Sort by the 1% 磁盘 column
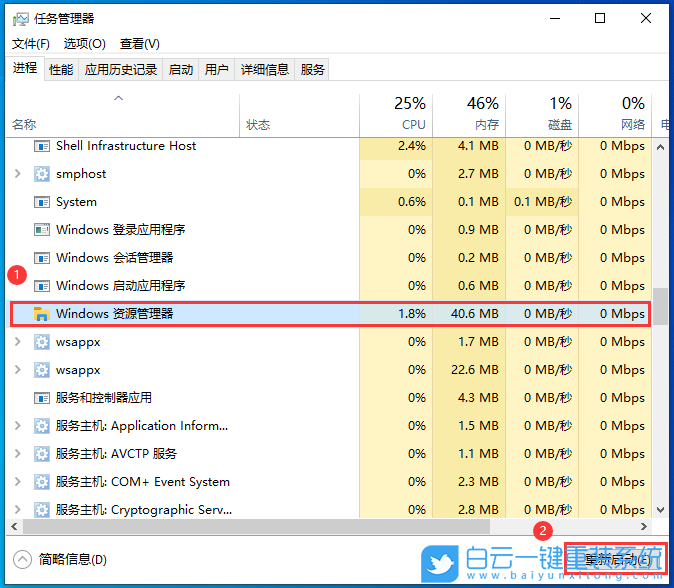Screen dimensions: 674x588 [x=542, y=115]
